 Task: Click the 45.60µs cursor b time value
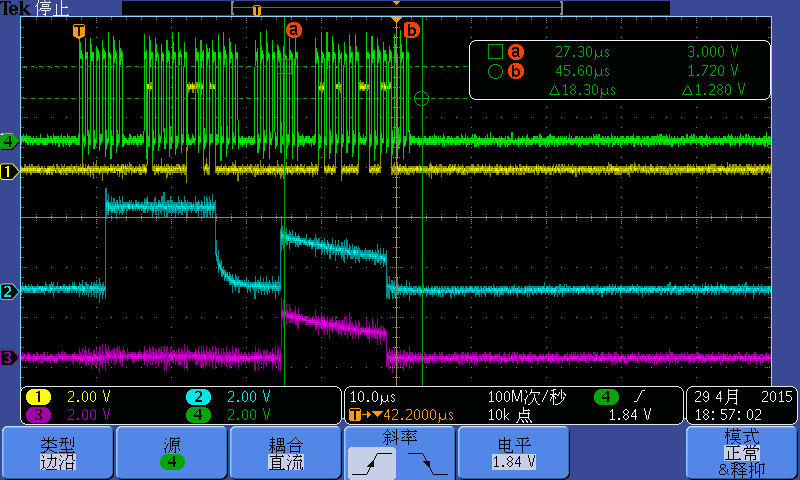coord(582,71)
